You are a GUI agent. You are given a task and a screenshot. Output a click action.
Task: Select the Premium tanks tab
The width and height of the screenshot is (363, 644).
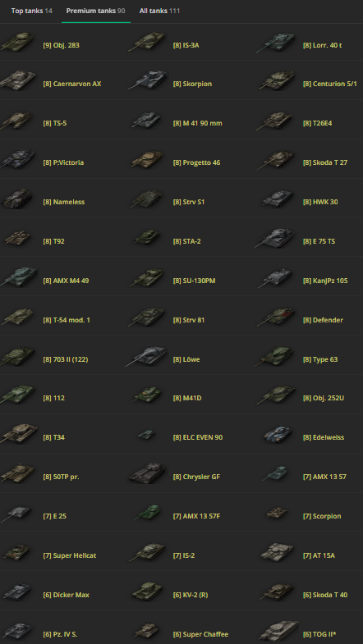(96, 11)
